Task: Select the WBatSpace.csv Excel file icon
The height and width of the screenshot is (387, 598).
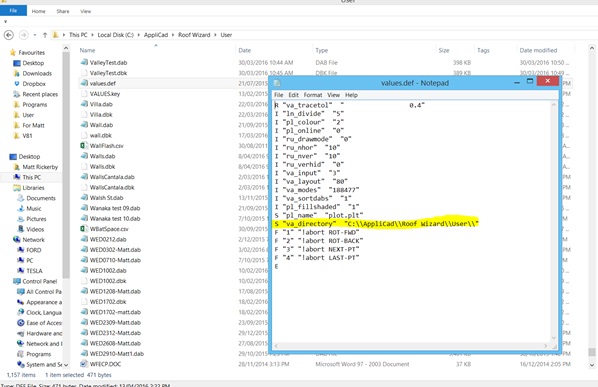Action: click(x=84, y=228)
